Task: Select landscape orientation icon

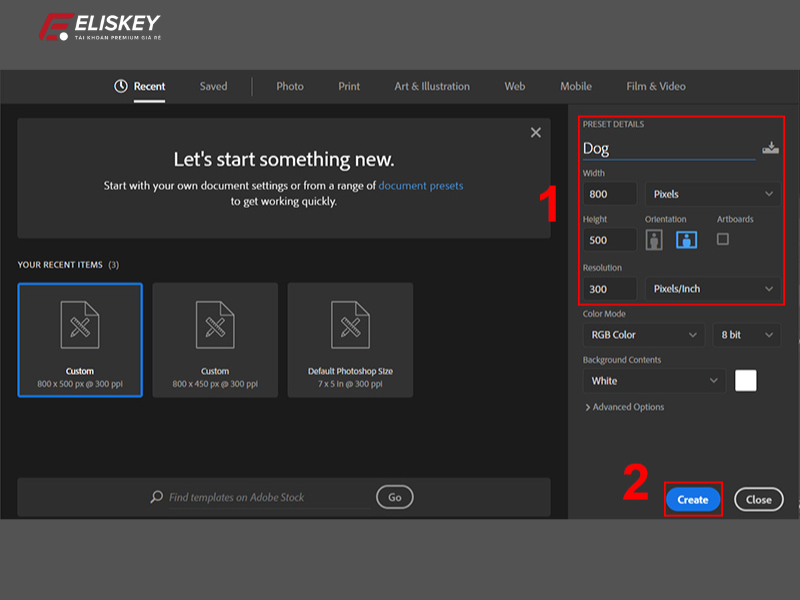Action: (686, 240)
